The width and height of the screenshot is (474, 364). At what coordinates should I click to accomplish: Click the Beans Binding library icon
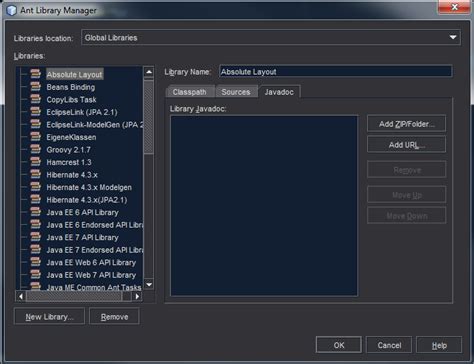(35, 86)
